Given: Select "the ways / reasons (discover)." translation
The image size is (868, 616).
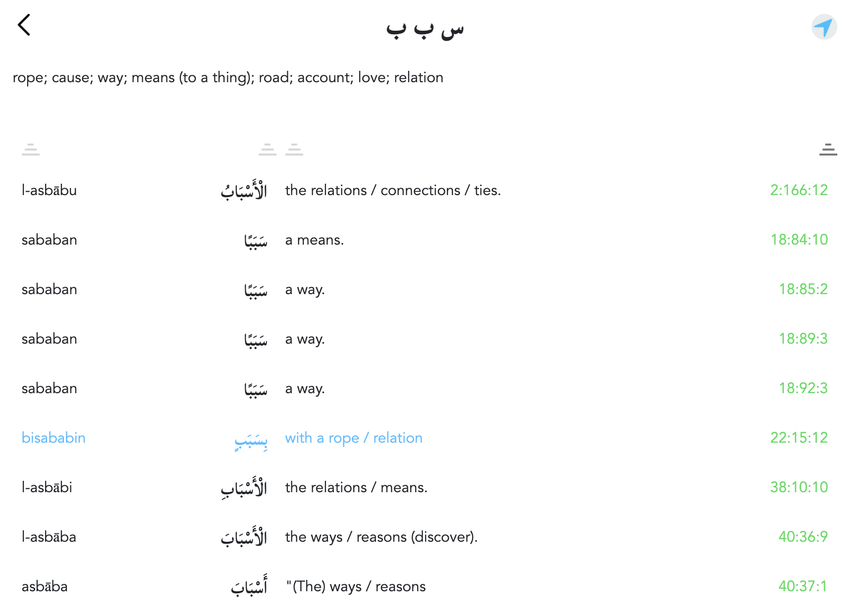Looking at the screenshot, I should (x=381, y=537).
